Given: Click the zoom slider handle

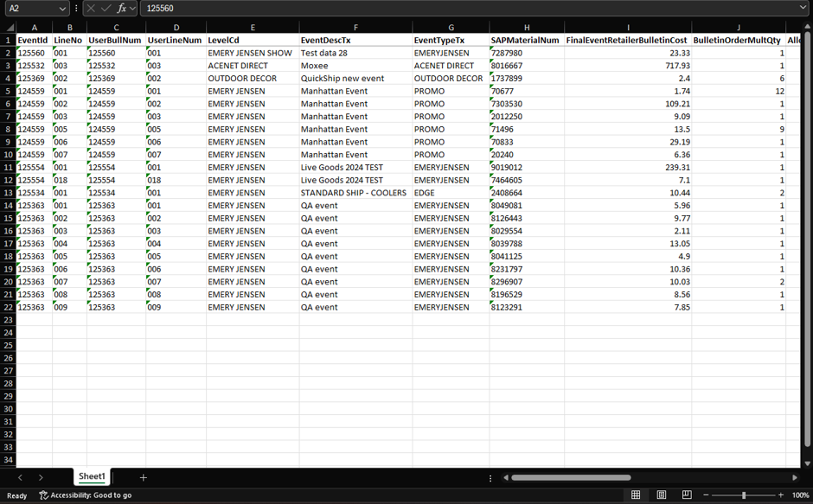Looking at the screenshot, I should tap(744, 495).
